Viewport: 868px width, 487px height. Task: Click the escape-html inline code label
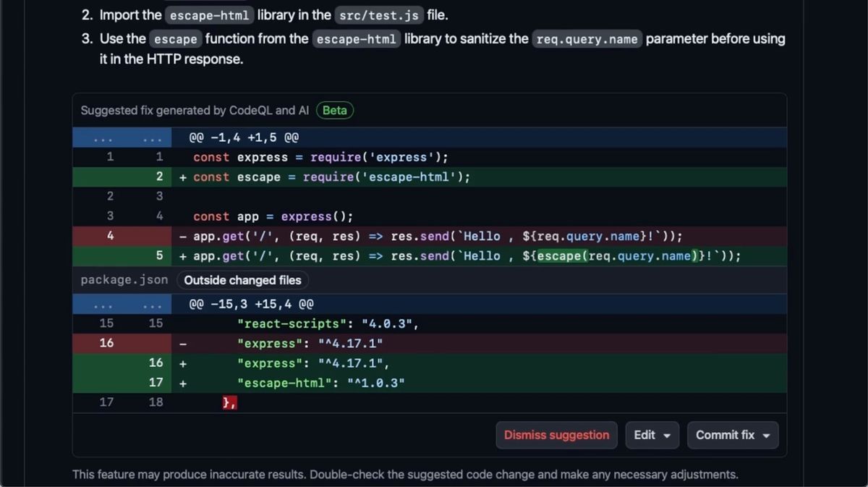tap(209, 14)
